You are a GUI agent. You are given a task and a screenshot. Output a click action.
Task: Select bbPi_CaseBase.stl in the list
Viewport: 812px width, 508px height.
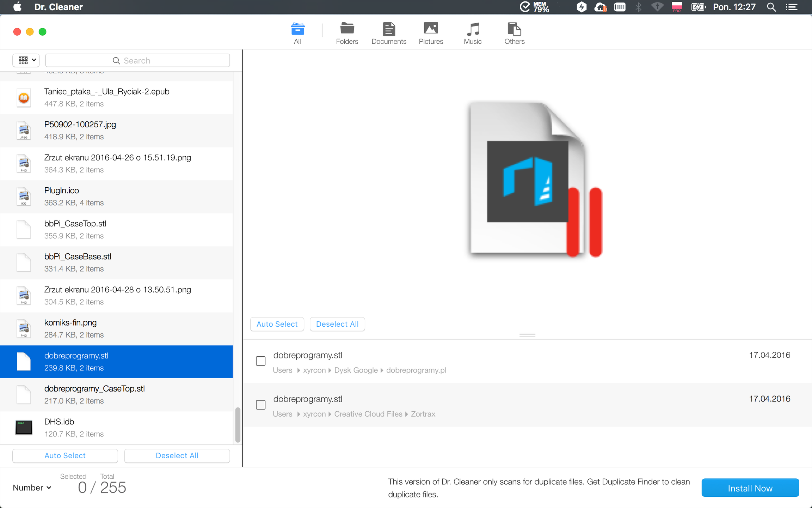tap(116, 263)
